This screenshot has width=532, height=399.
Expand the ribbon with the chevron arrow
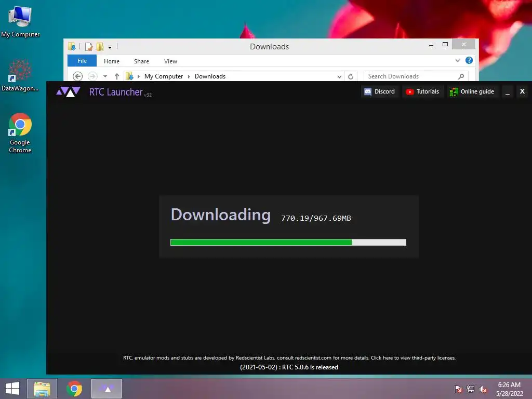[x=457, y=60]
